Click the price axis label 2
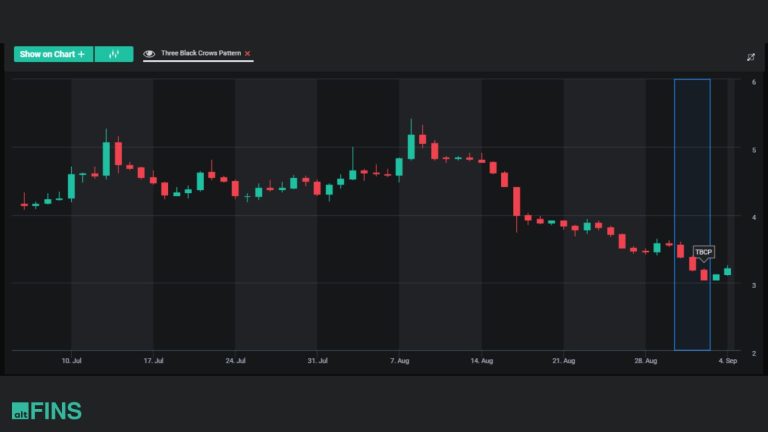This screenshot has width=768, height=432. [x=754, y=353]
